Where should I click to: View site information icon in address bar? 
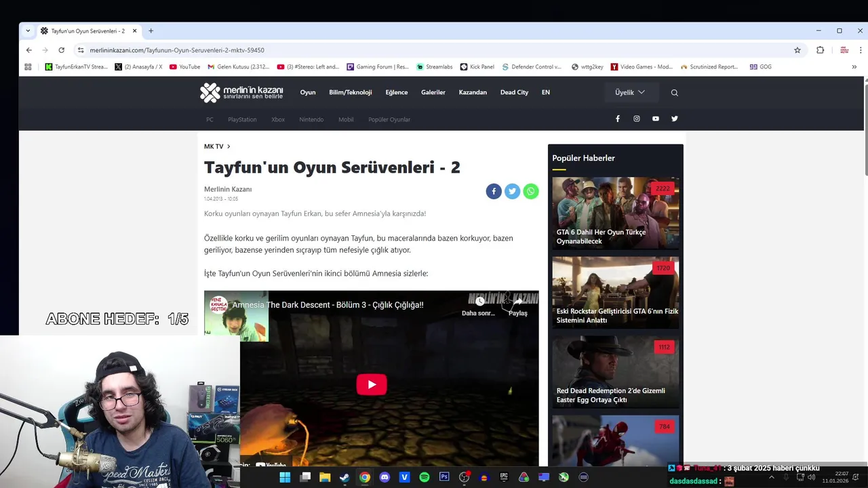(x=81, y=50)
